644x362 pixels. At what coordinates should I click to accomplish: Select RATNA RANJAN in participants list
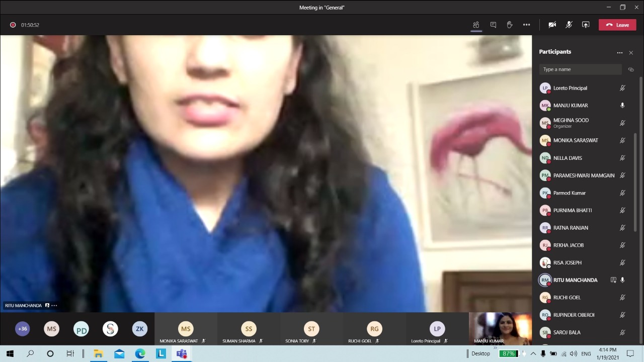[571, 228]
